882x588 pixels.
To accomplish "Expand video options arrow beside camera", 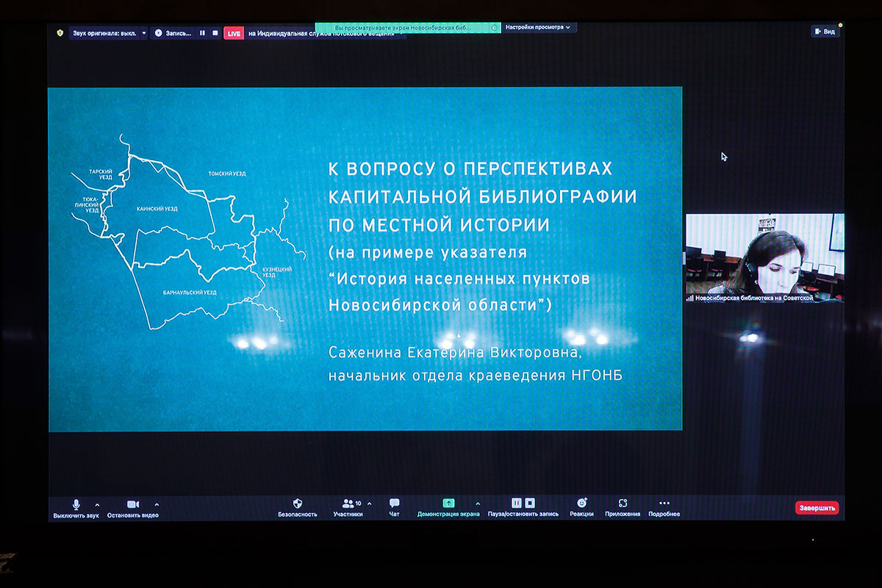I will [x=157, y=504].
